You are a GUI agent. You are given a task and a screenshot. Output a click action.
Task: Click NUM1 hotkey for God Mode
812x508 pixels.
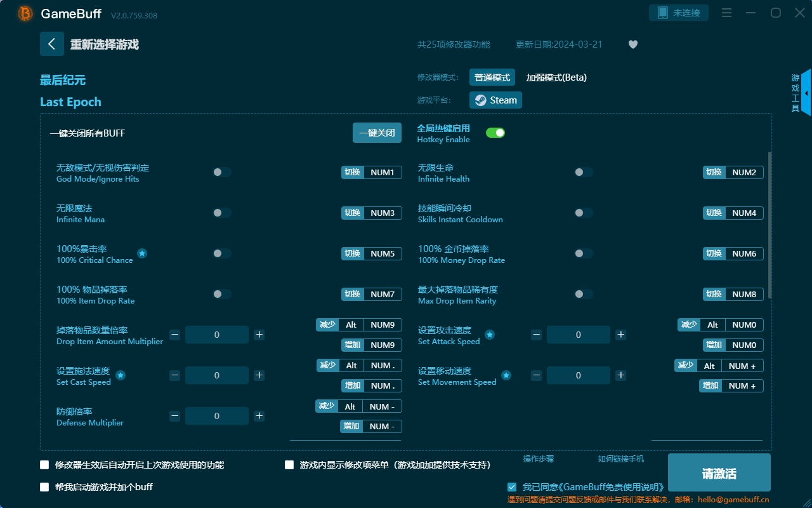pyautogui.click(x=383, y=172)
